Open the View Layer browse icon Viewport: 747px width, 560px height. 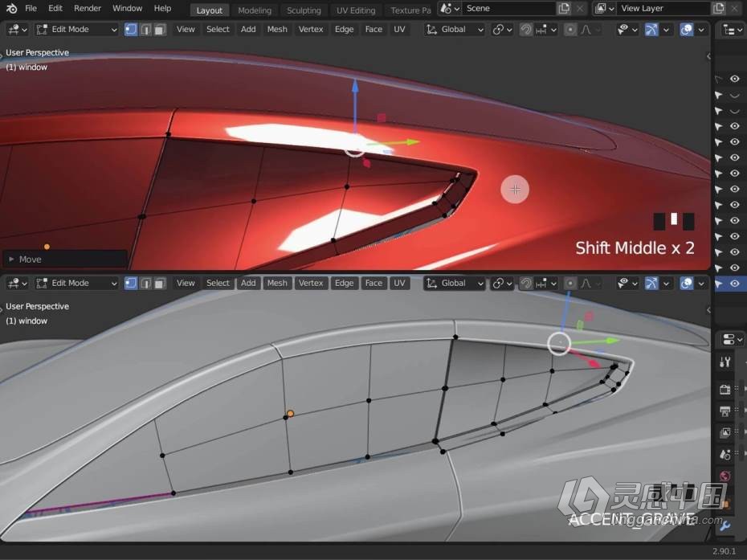coord(604,9)
